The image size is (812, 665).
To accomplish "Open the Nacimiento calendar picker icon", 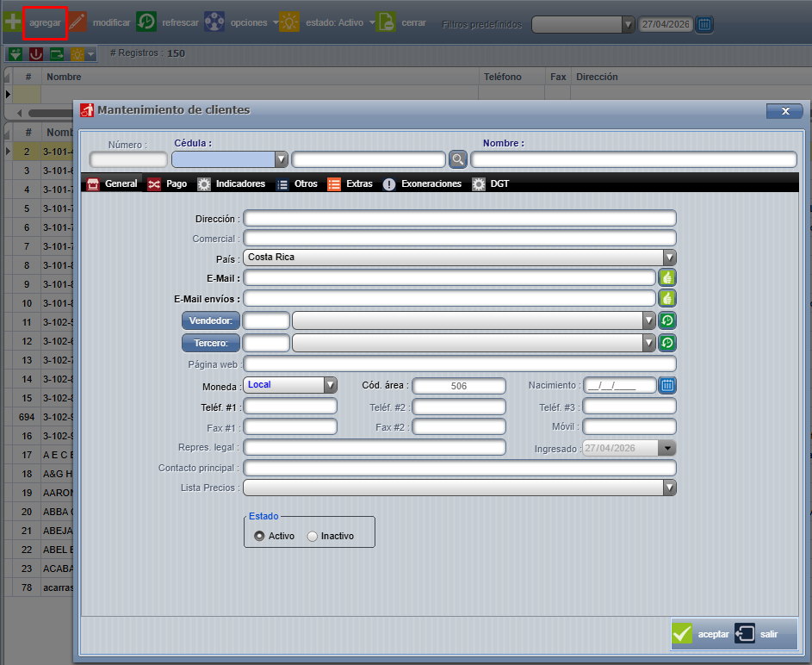I will click(667, 385).
